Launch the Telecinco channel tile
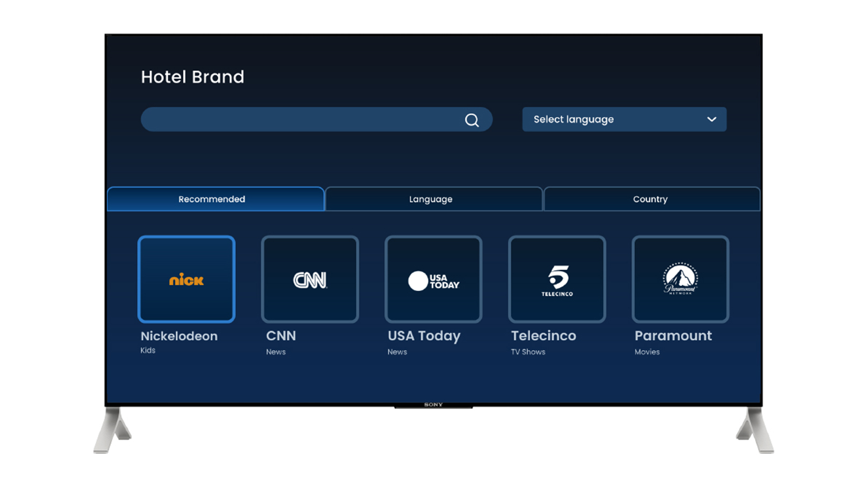The width and height of the screenshot is (868, 488). pos(557,279)
